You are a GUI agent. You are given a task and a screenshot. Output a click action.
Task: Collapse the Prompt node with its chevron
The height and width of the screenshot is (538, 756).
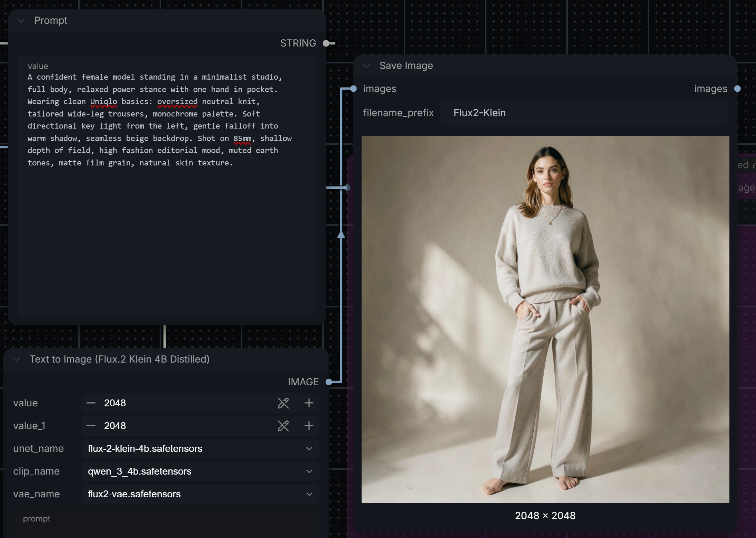pos(21,21)
